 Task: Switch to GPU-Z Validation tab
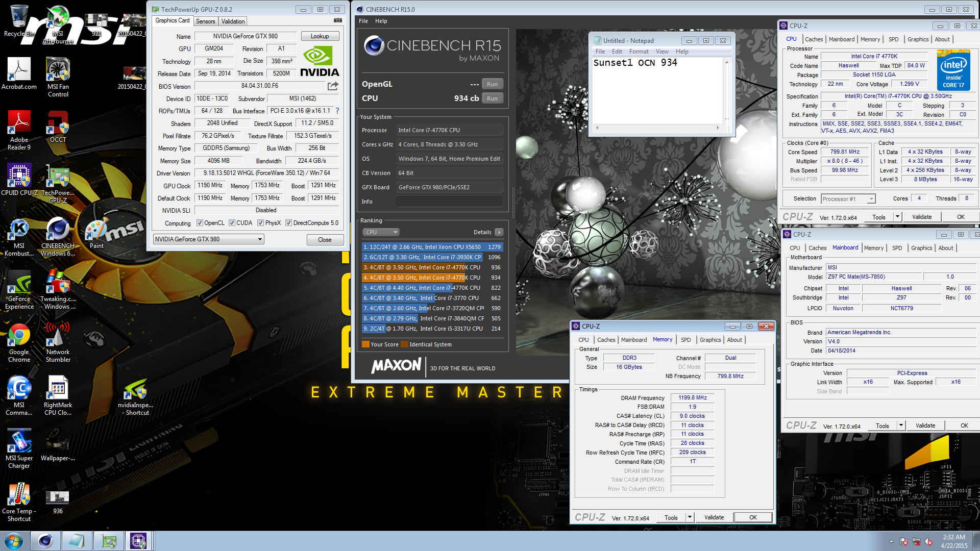(233, 21)
